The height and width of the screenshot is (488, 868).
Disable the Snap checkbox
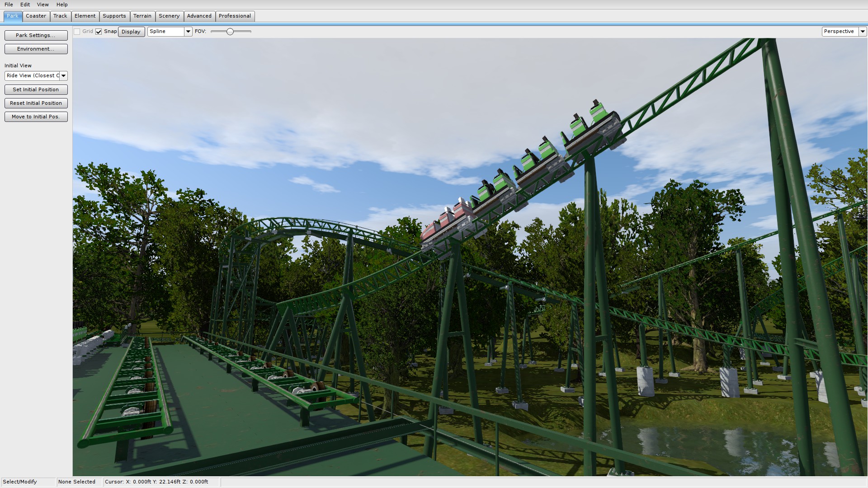99,32
